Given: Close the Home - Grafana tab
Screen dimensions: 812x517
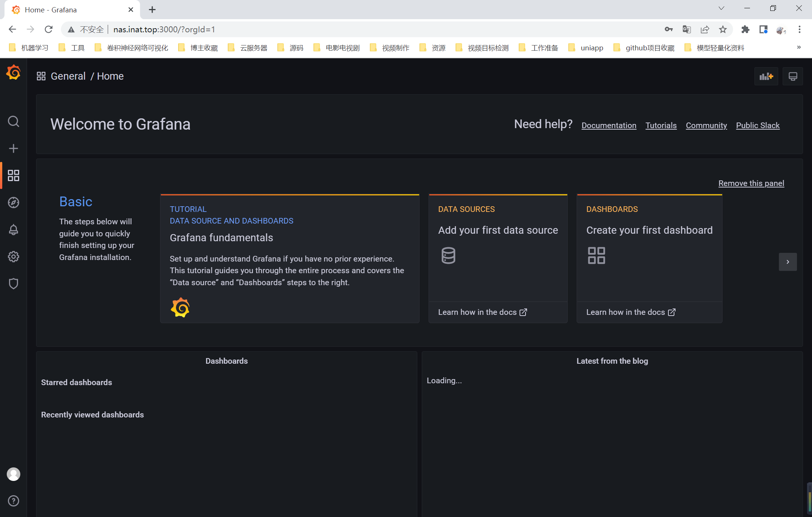Looking at the screenshot, I should point(131,10).
